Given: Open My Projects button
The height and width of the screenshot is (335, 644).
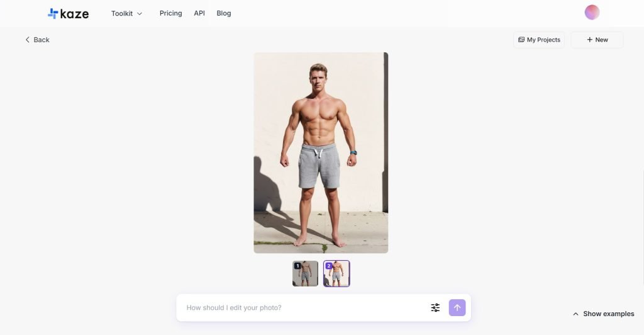Looking at the screenshot, I should click(x=539, y=40).
